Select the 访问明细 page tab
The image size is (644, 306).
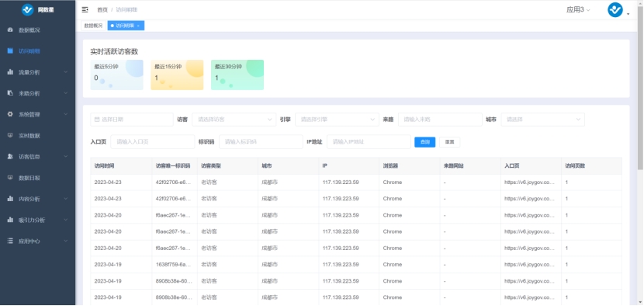(x=126, y=26)
